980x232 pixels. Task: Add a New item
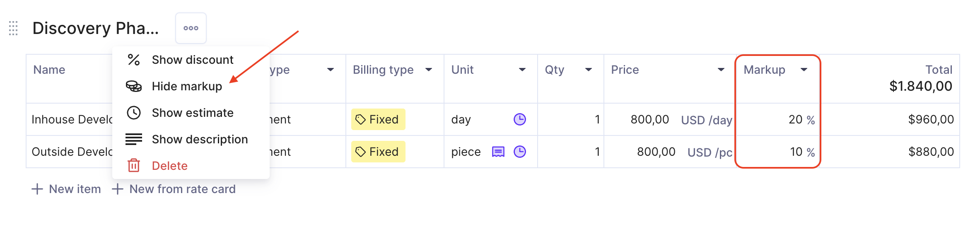click(x=66, y=189)
